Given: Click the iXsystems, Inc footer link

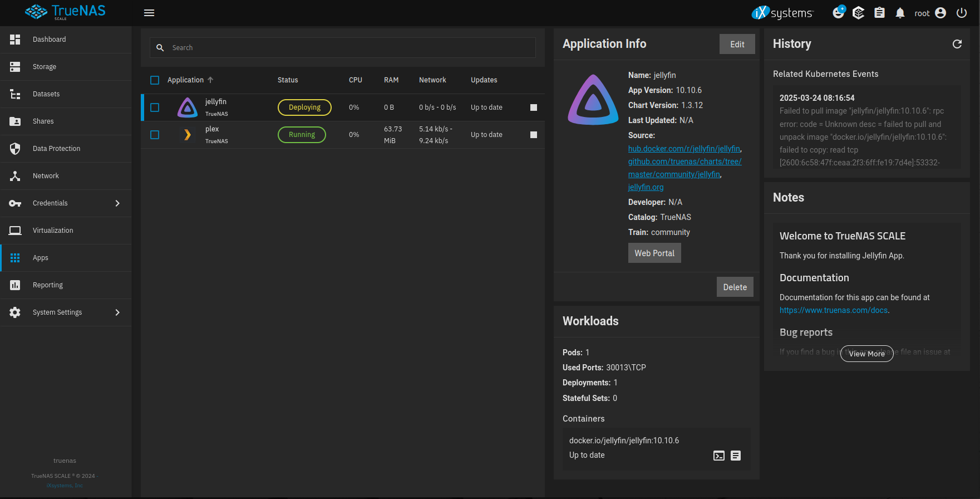Looking at the screenshot, I should (65, 486).
